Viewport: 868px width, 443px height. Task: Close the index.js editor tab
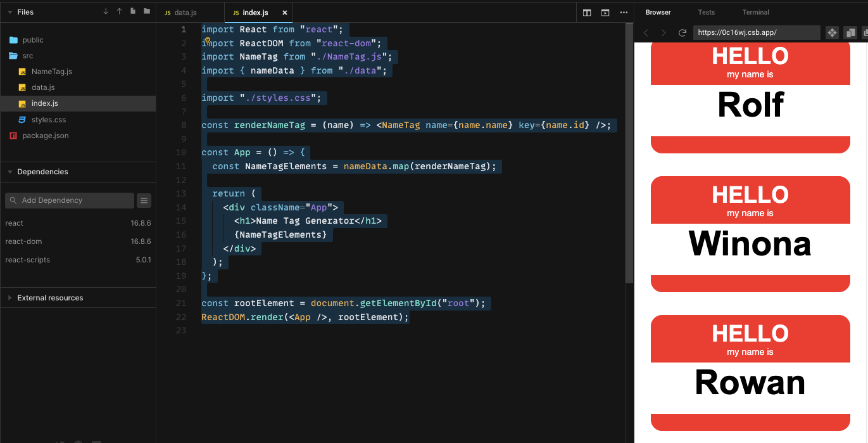pos(284,13)
